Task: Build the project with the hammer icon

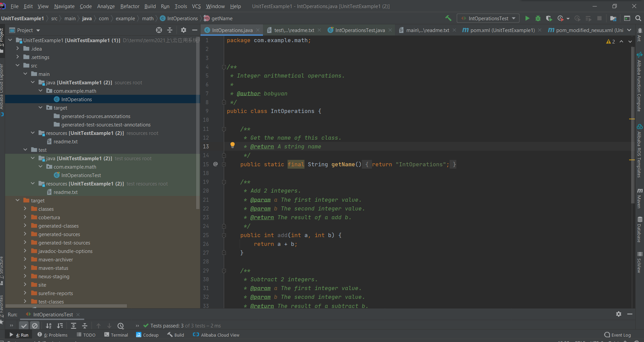Action: pos(448,18)
